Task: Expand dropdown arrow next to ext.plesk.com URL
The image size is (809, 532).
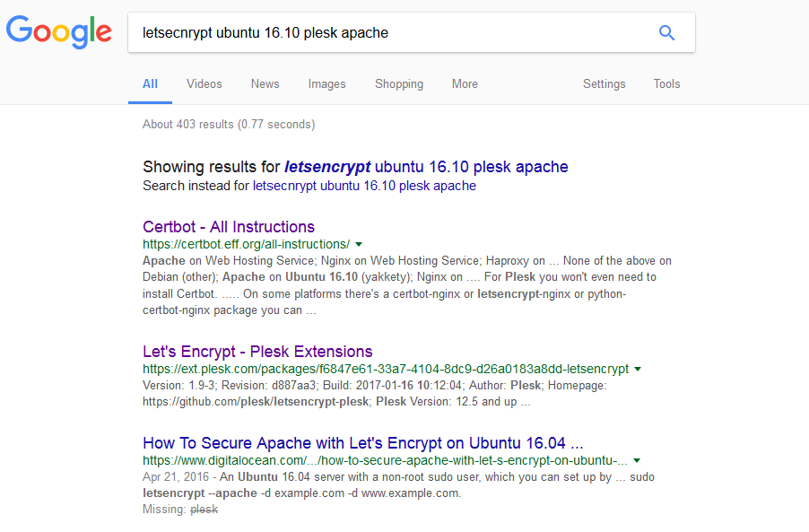Action: (x=638, y=369)
